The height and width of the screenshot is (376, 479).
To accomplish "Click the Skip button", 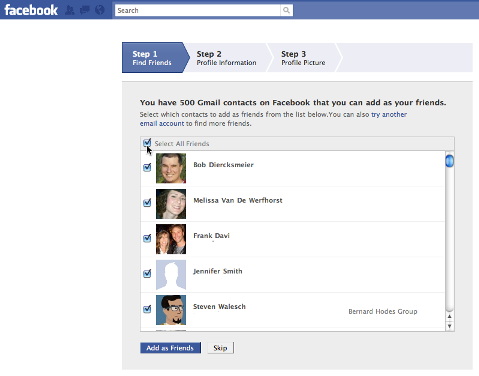I will pyautogui.click(x=220, y=348).
